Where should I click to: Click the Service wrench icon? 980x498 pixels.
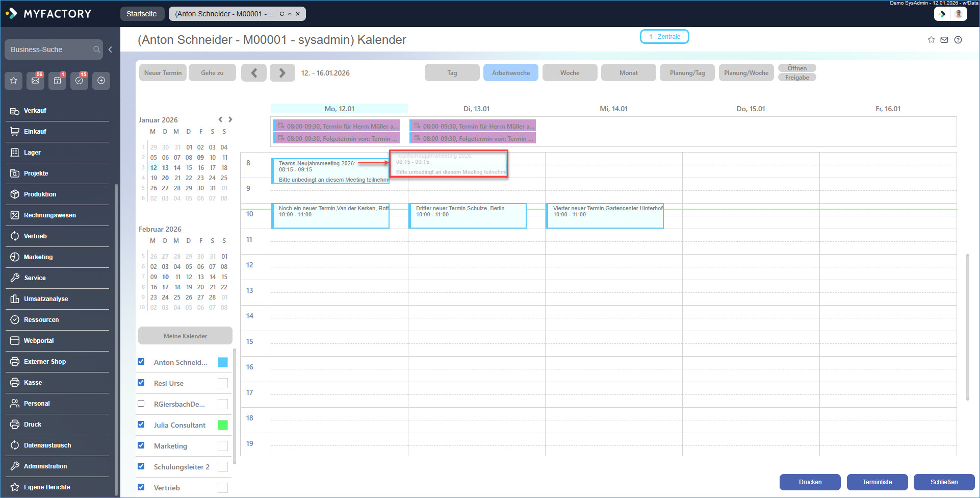(15, 278)
